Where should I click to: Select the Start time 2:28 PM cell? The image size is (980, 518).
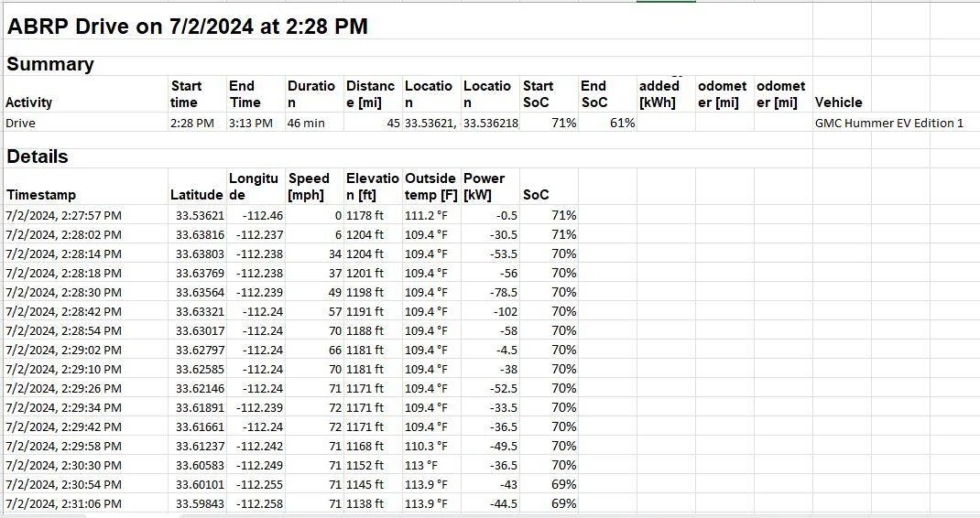(x=191, y=124)
